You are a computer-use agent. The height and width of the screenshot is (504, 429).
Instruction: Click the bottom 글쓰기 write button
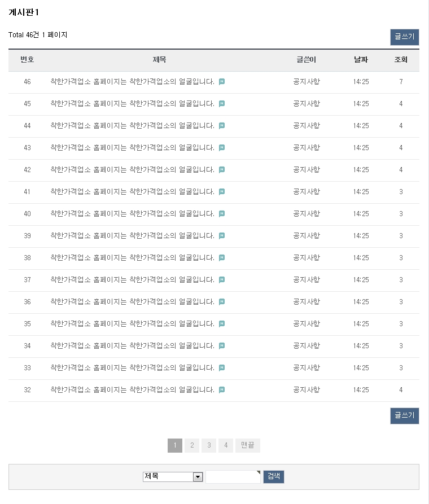(x=405, y=416)
